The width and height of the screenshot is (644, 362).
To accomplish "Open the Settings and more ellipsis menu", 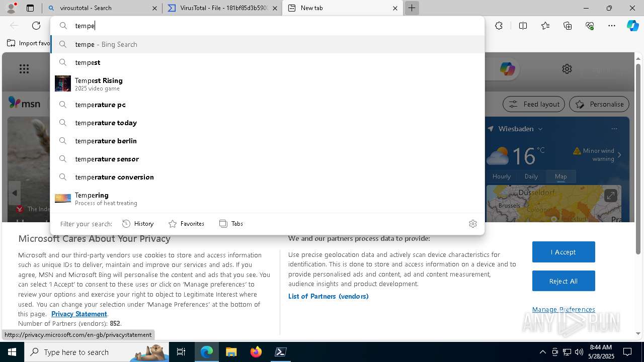I will [612, 26].
